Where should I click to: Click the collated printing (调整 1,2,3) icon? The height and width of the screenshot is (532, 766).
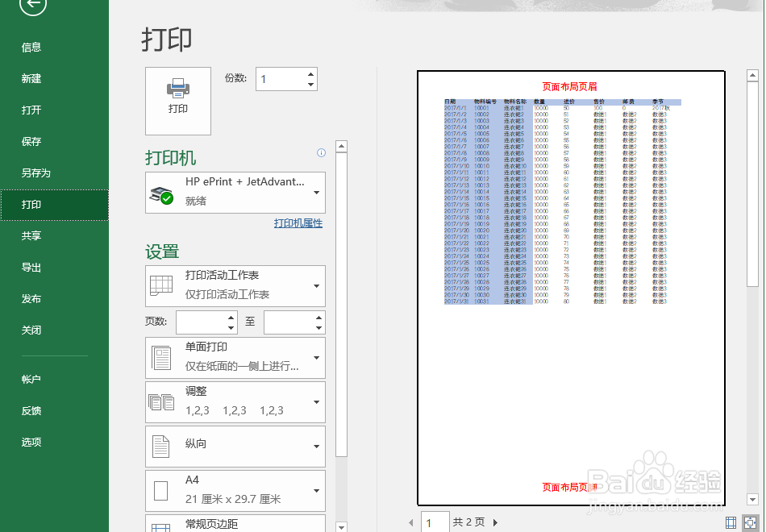160,401
